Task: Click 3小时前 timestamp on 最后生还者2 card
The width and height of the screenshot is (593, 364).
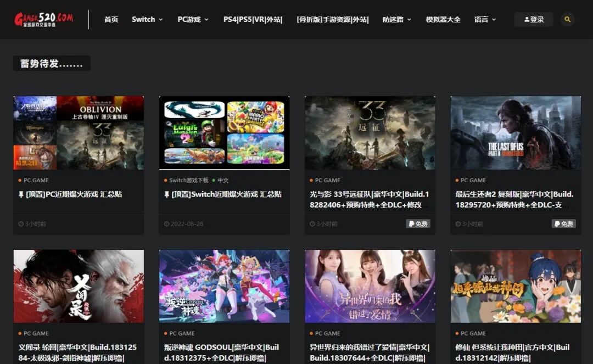Action: 469,224
